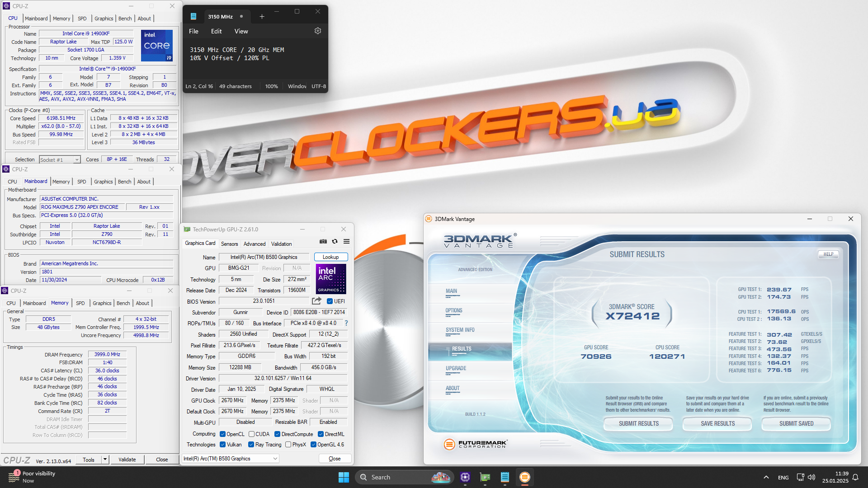Switch to the GPU-Z Sensors tab
The width and height of the screenshot is (868, 488).
229,244
